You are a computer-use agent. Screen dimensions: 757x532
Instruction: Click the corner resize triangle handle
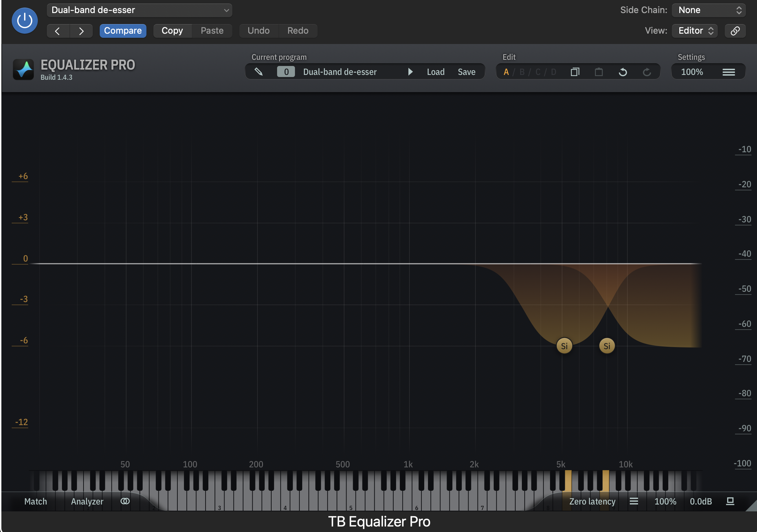click(x=752, y=507)
